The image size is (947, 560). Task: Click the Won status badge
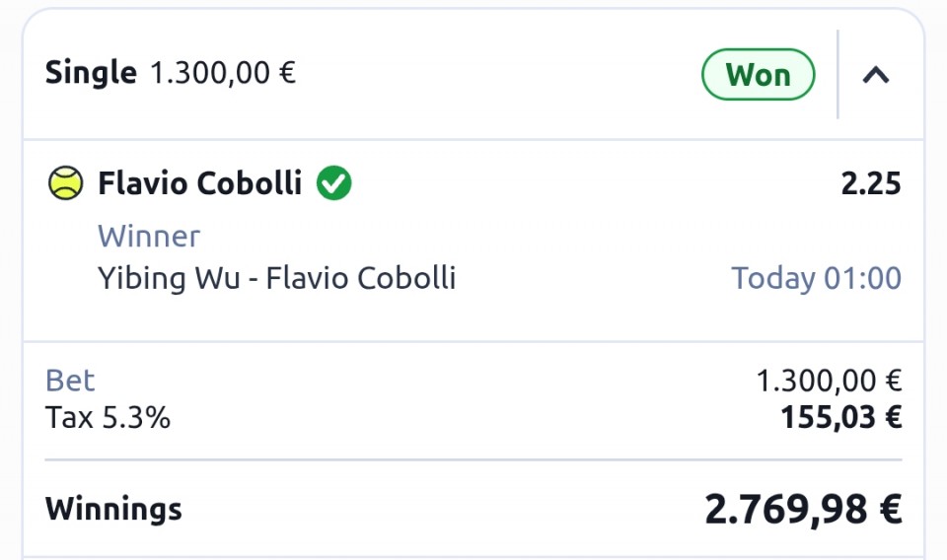(758, 75)
